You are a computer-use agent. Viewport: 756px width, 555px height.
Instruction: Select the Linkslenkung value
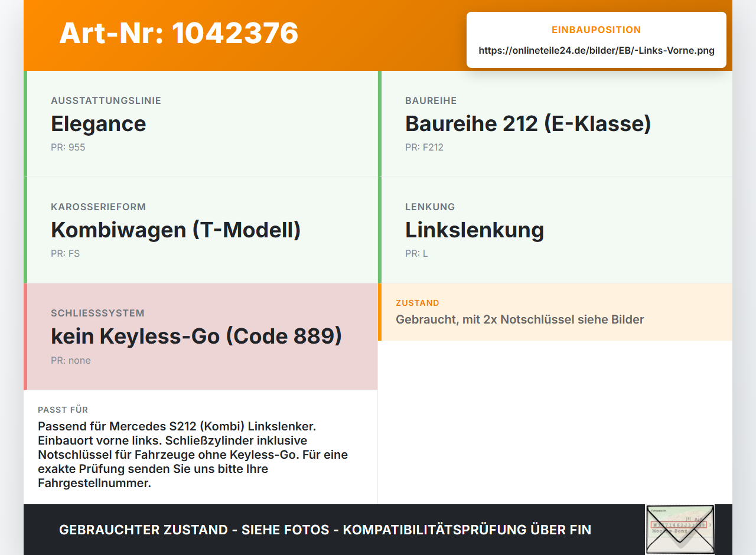[474, 230]
